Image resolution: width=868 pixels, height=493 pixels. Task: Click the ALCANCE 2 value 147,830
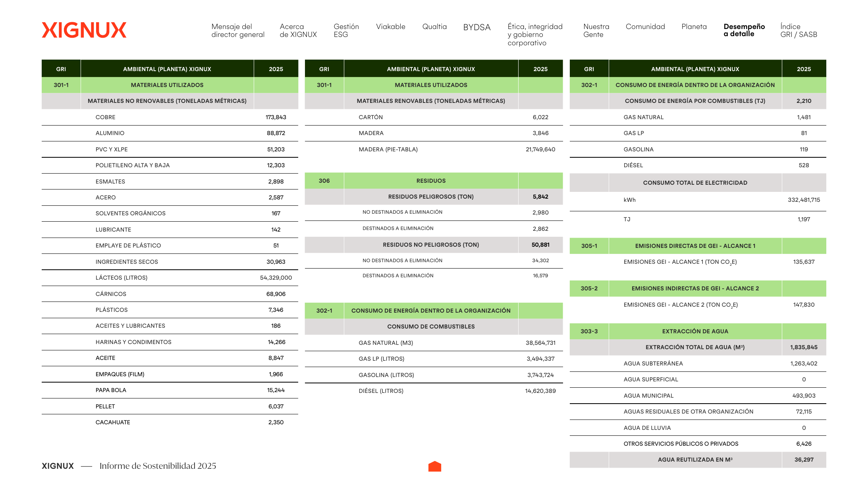coord(804,305)
